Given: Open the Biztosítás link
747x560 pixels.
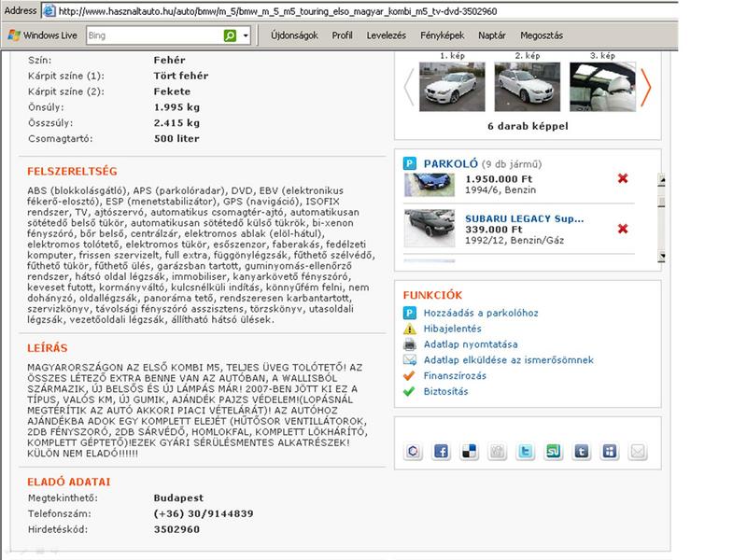Looking at the screenshot, I should click(446, 391).
